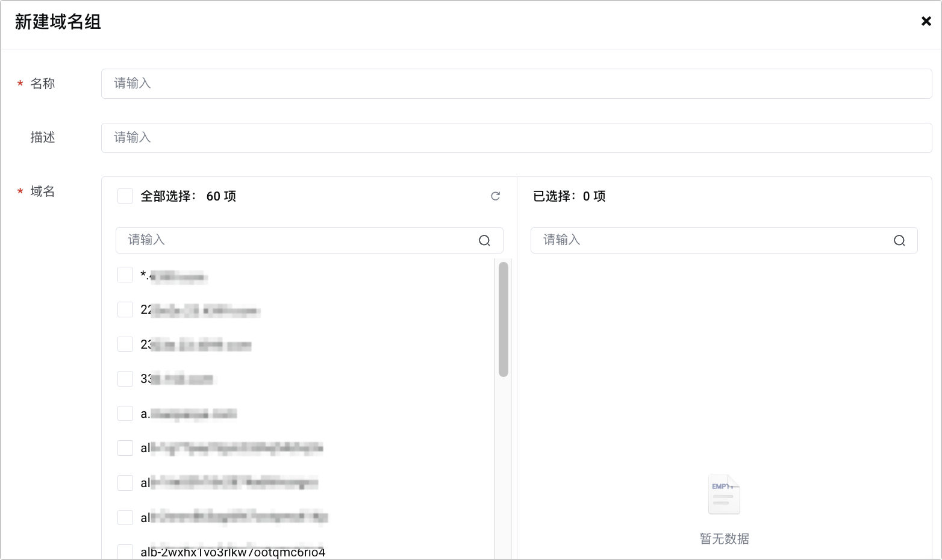Focus the 描述 input field
Image resolution: width=942 pixels, height=560 pixels.
click(x=517, y=138)
